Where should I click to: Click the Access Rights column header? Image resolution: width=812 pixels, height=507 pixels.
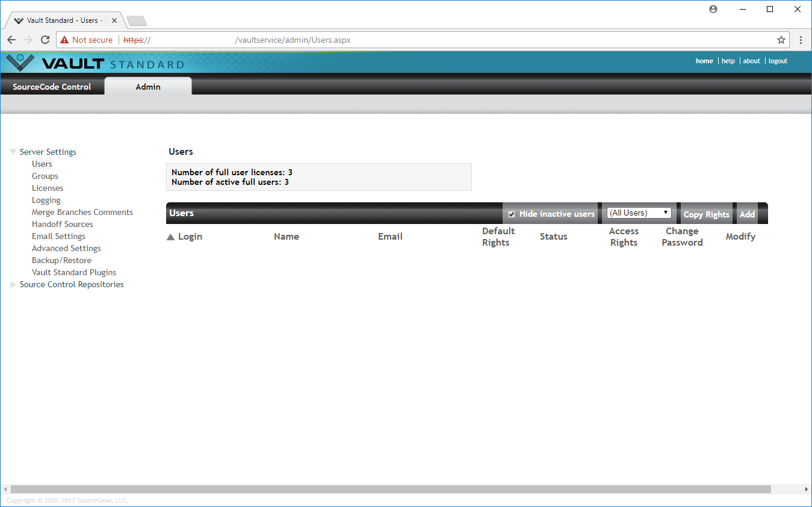pos(624,237)
